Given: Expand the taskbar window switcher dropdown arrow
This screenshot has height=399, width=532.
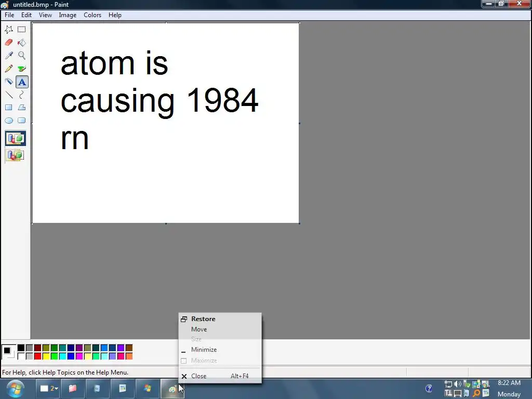Looking at the screenshot, I should [x=56, y=389].
